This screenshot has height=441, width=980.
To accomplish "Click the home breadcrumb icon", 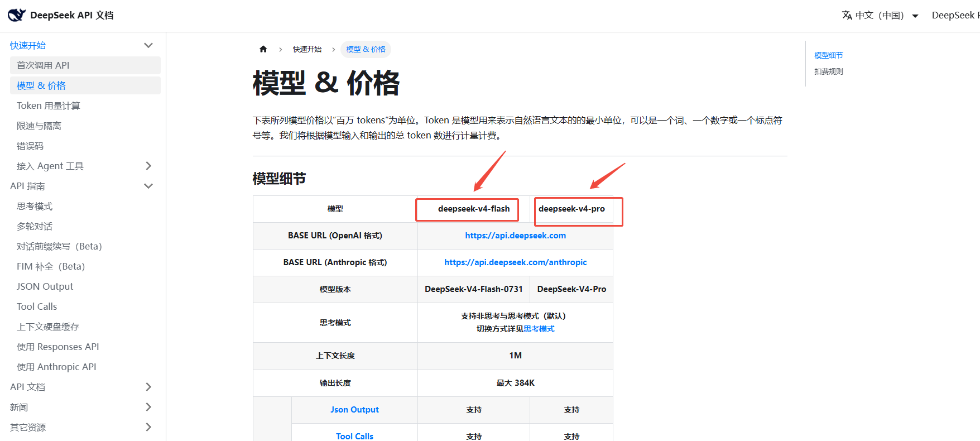I will click(x=263, y=49).
